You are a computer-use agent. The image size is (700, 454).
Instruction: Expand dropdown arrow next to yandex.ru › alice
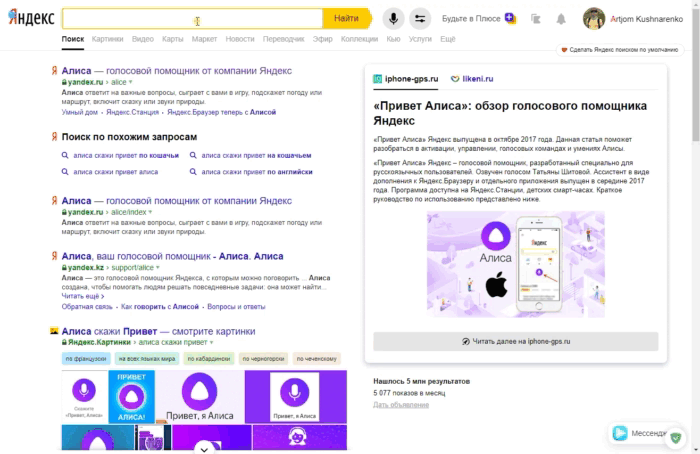pyautogui.click(x=131, y=82)
